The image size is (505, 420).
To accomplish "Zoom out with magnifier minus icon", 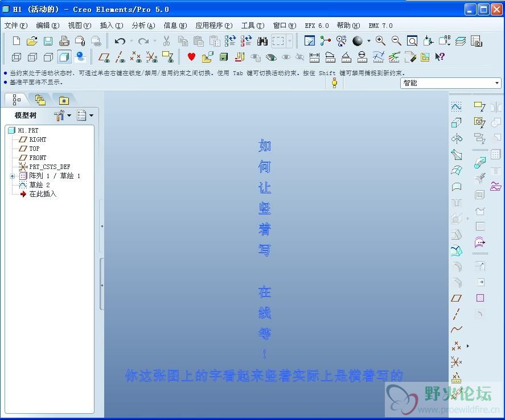I will pos(396,41).
